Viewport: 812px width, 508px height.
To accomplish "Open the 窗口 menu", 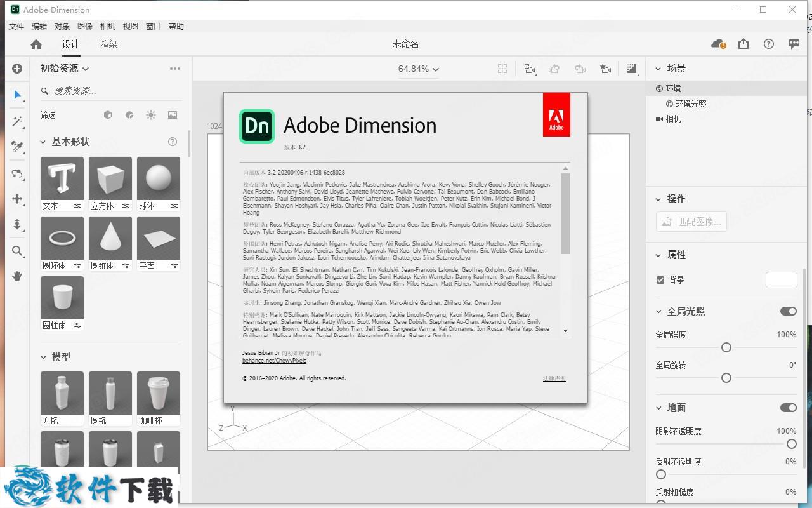I will (154, 26).
